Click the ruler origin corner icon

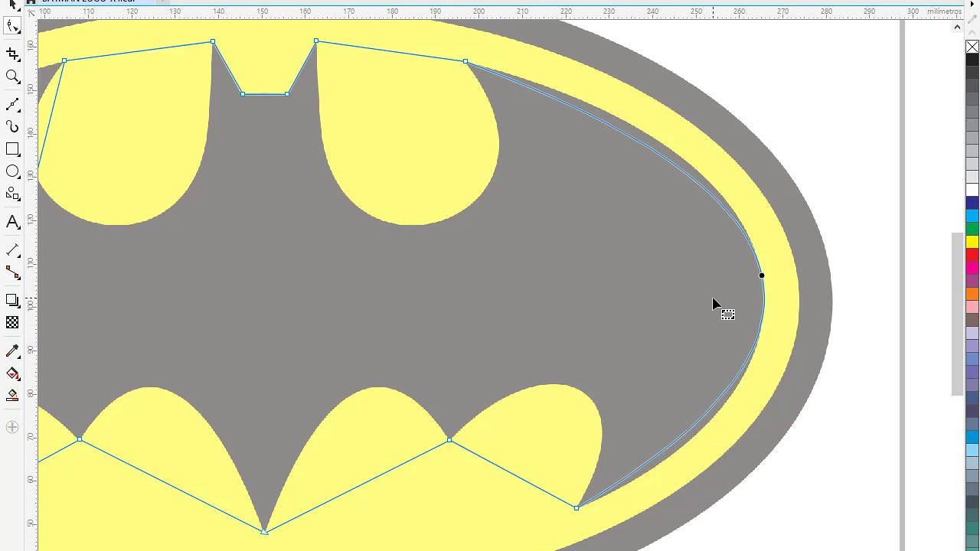pyautogui.click(x=31, y=12)
